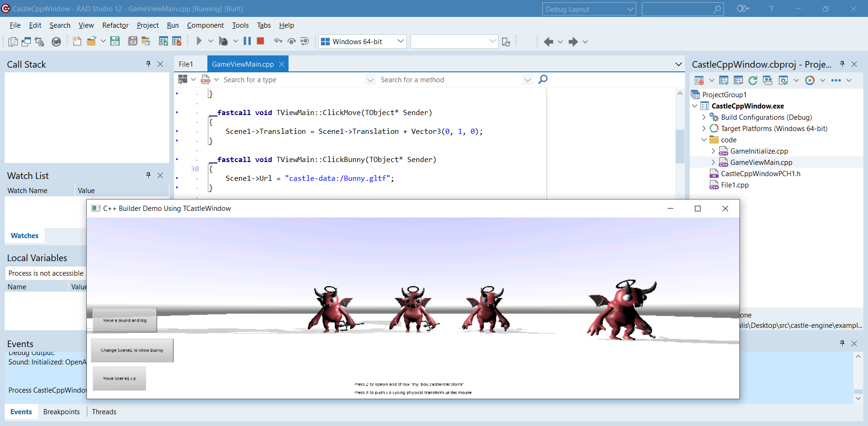Click the forward navigation arrow
Image resolution: width=868 pixels, height=426 pixels.
pos(573,42)
